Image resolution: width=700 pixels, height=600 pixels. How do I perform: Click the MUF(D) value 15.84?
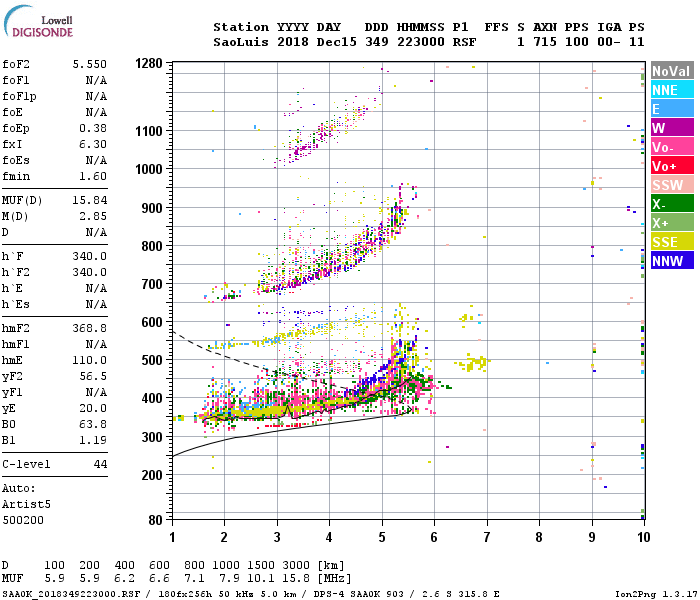(x=90, y=200)
